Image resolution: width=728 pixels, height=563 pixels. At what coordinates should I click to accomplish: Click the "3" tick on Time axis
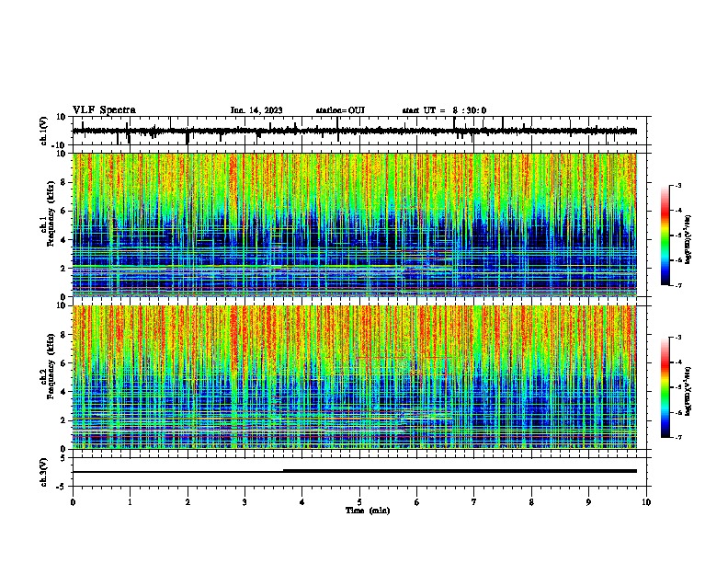(x=245, y=502)
